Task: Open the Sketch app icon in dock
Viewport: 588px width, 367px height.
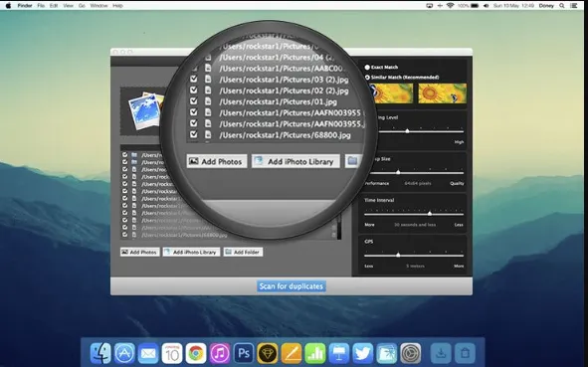Action: [x=267, y=353]
